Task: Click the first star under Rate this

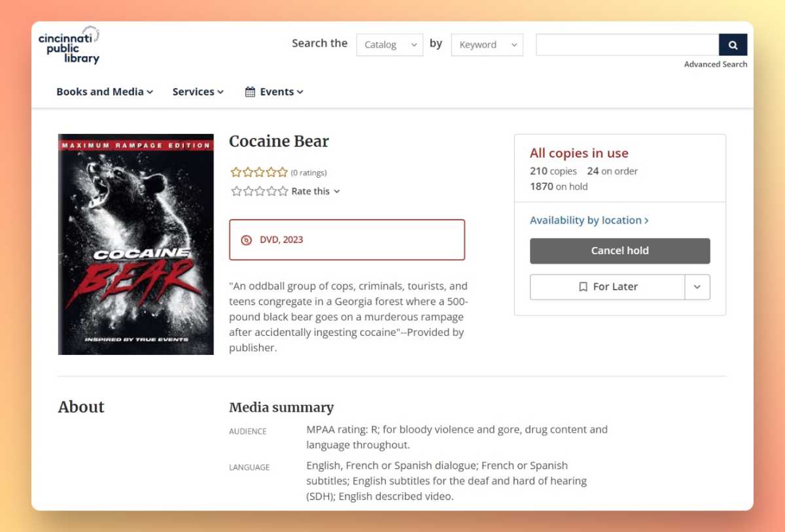Action: (236, 191)
